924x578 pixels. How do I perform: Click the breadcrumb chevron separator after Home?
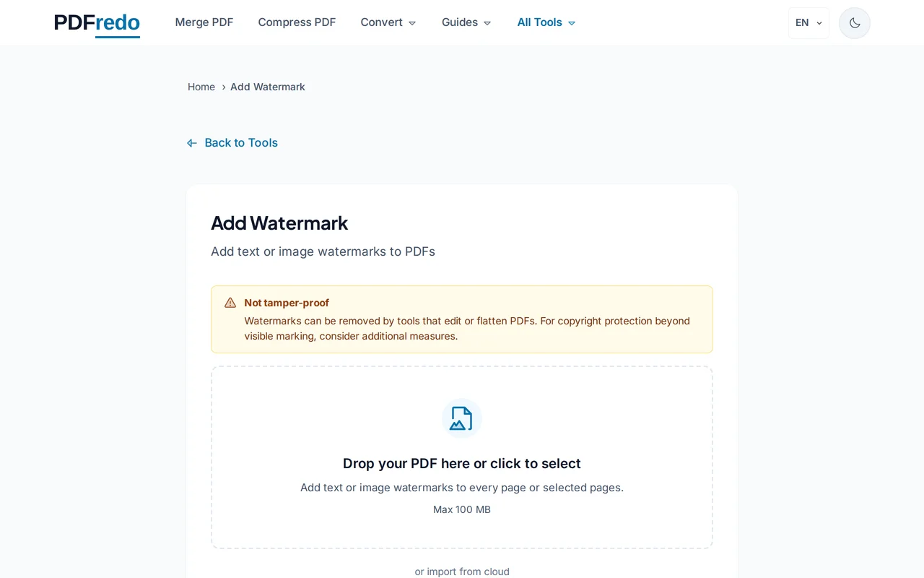tap(223, 87)
